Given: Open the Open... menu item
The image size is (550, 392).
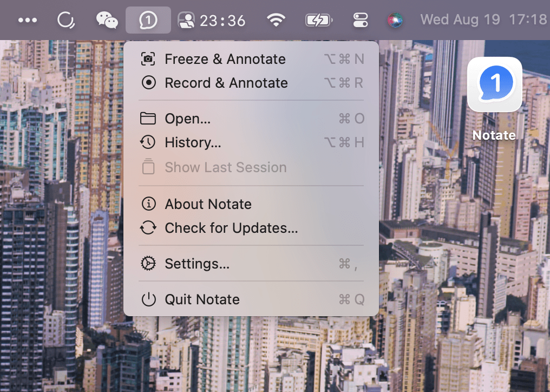Looking at the screenshot, I should [x=251, y=119].
